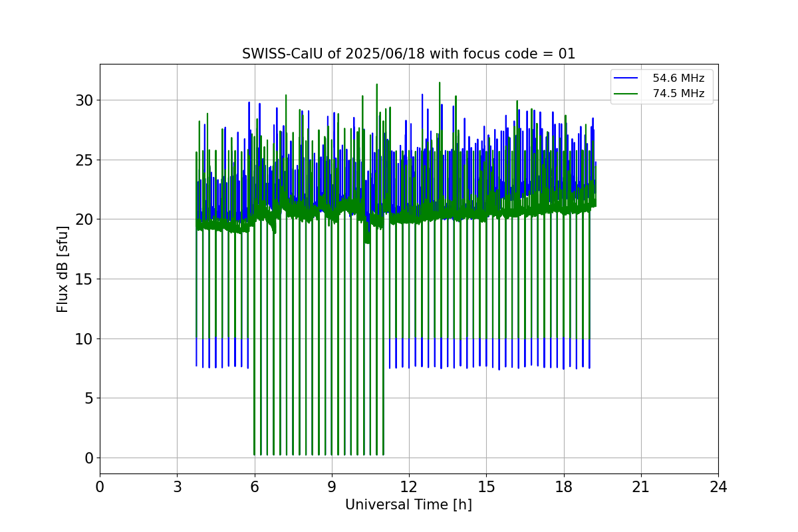
Task: Click x-axis tick label 21
Action: click(641, 487)
